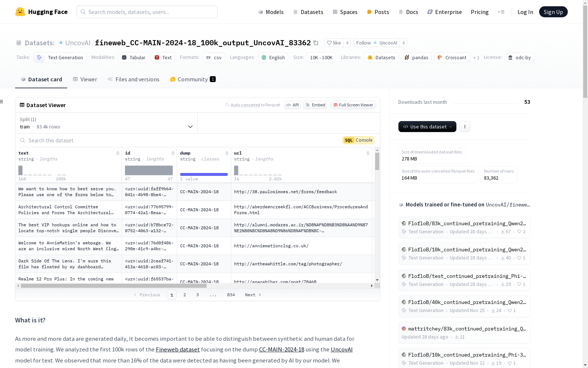The width and height of the screenshot is (588, 368).
Task: Follow the UncovAI organization
Action: [377, 43]
